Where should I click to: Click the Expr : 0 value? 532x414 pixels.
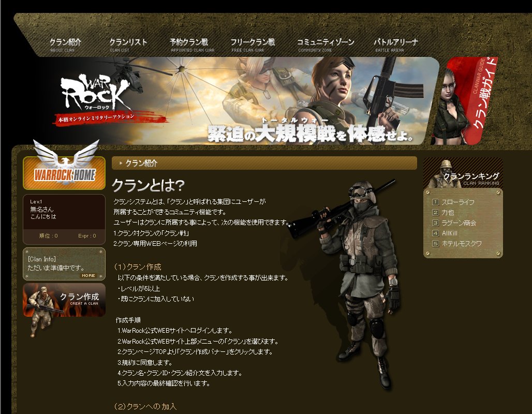coord(87,235)
